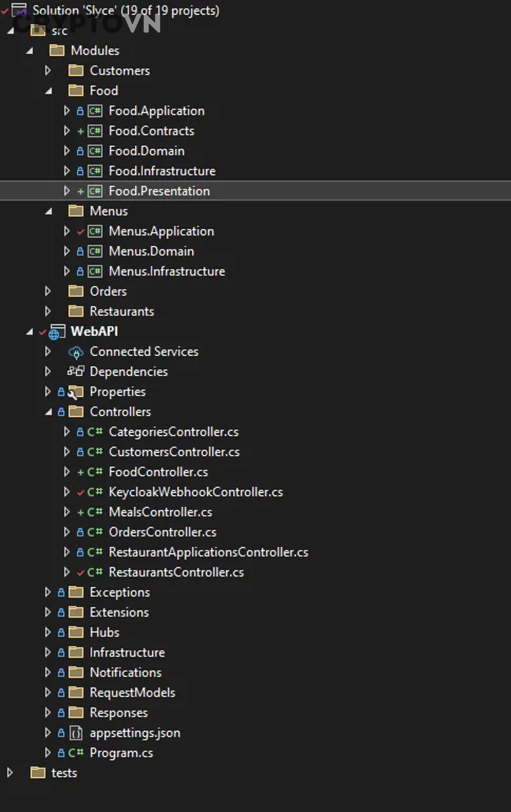Image resolution: width=511 pixels, height=812 pixels.
Task: Click the Modules folder icon
Action: (x=57, y=51)
